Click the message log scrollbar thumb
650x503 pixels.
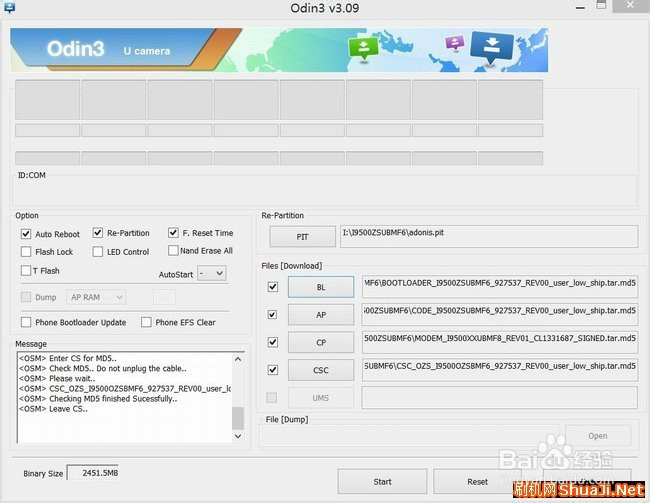coord(238,418)
